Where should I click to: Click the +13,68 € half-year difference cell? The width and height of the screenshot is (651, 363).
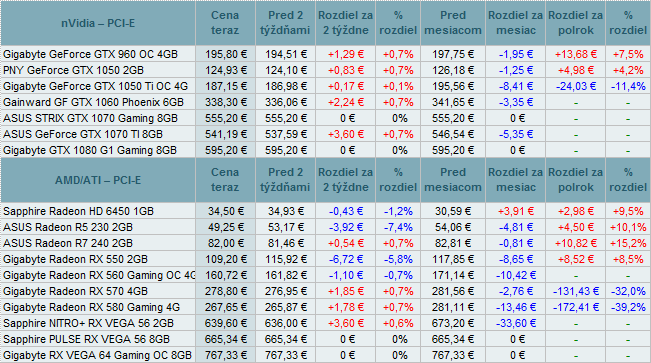[575, 54]
